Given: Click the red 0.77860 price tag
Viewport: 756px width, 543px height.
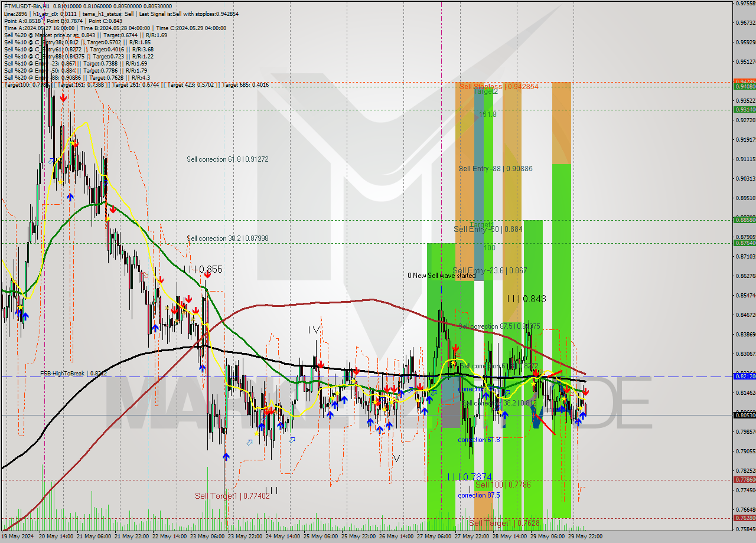Looking at the screenshot, I should coord(744,479).
